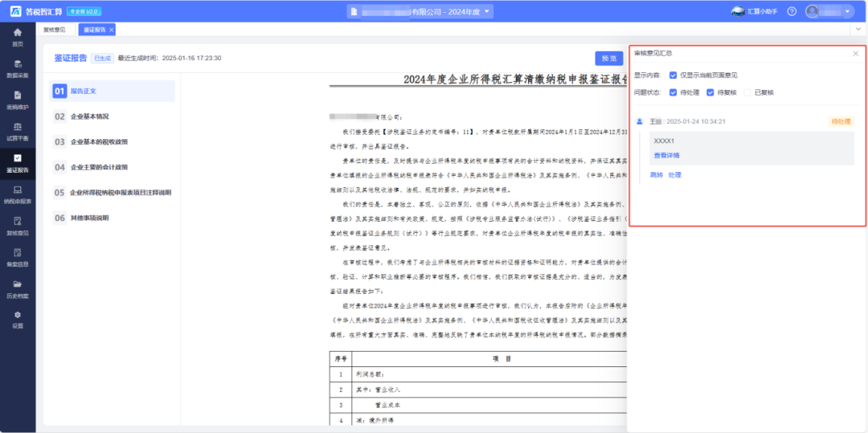Open the help question-mark icon
The height and width of the screenshot is (433, 868).
click(792, 11)
